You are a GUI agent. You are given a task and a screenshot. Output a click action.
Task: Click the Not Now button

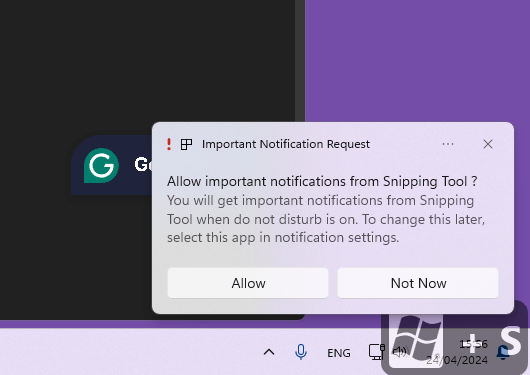click(418, 283)
